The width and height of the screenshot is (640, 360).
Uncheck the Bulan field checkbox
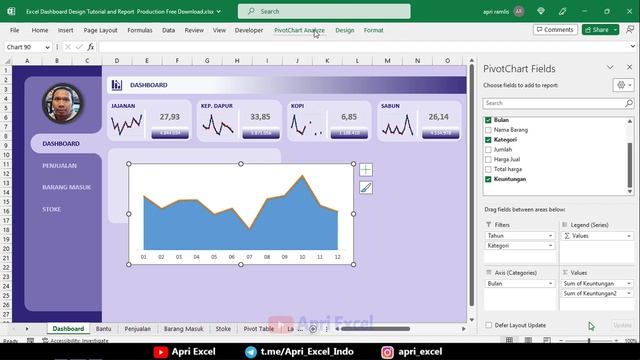click(x=488, y=120)
